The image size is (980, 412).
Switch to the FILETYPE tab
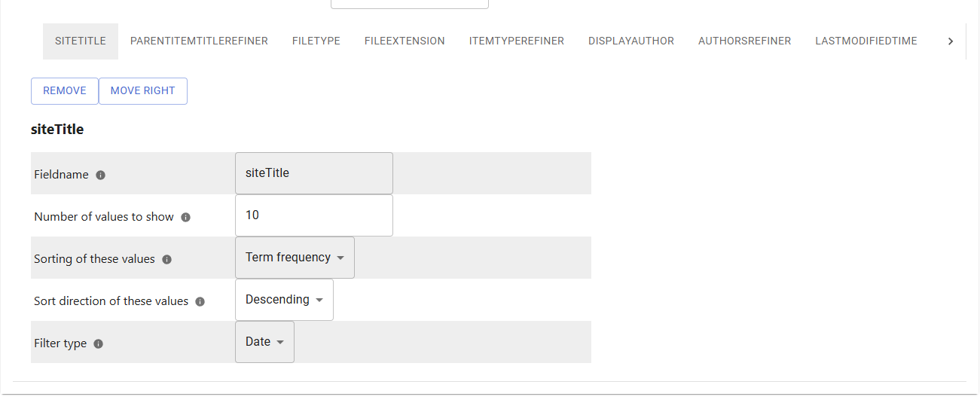click(x=316, y=41)
